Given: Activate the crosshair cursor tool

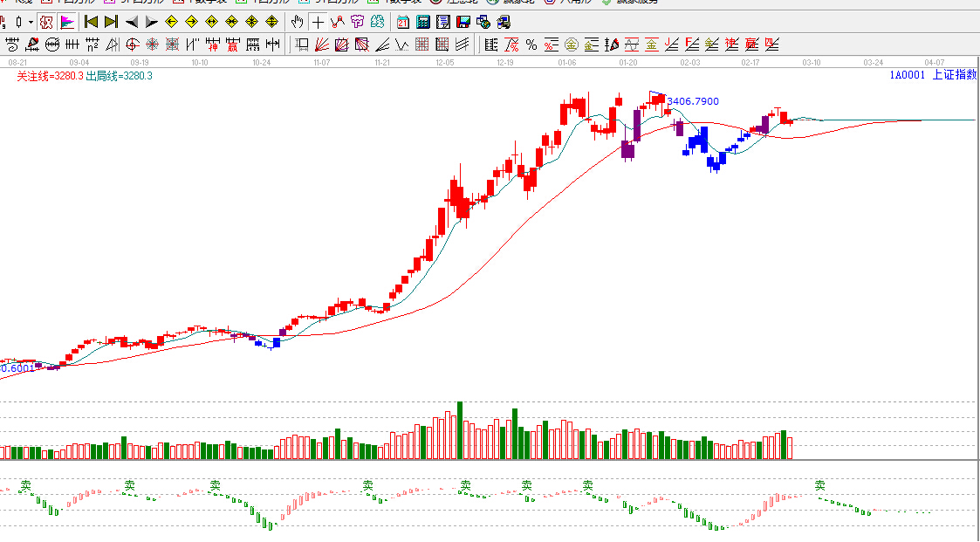Looking at the screenshot, I should coord(318,22).
